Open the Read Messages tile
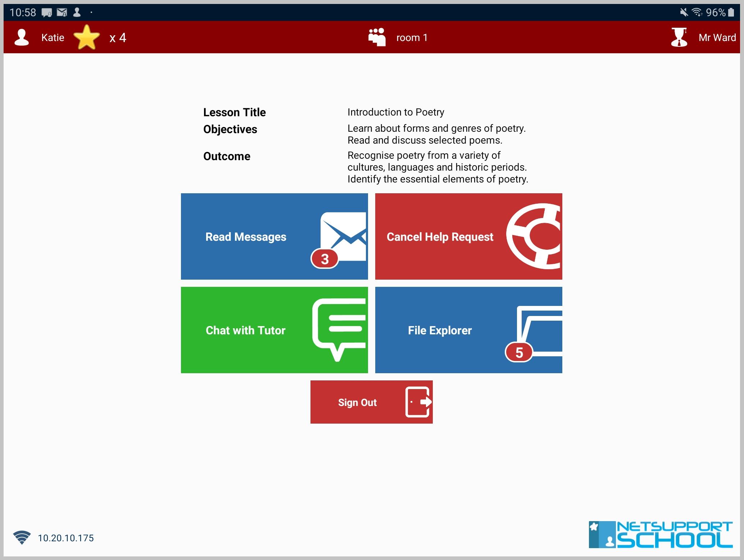The height and width of the screenshot is (560, 744). (274, 236)
